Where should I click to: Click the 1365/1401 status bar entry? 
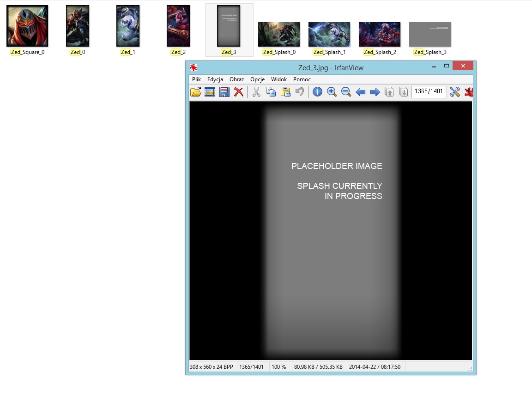coord(251,367)
